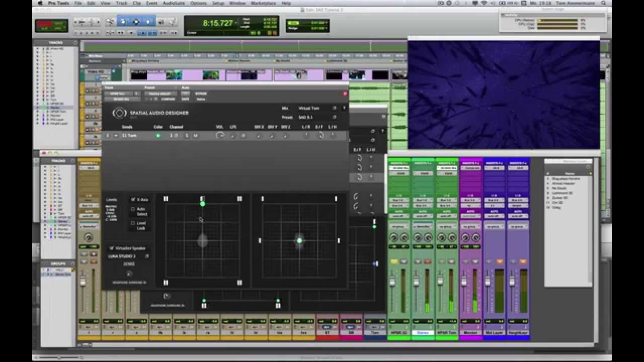Select the Trim tool in toolbar
This screenshot has width=644, height=362.
pos(123,22)
